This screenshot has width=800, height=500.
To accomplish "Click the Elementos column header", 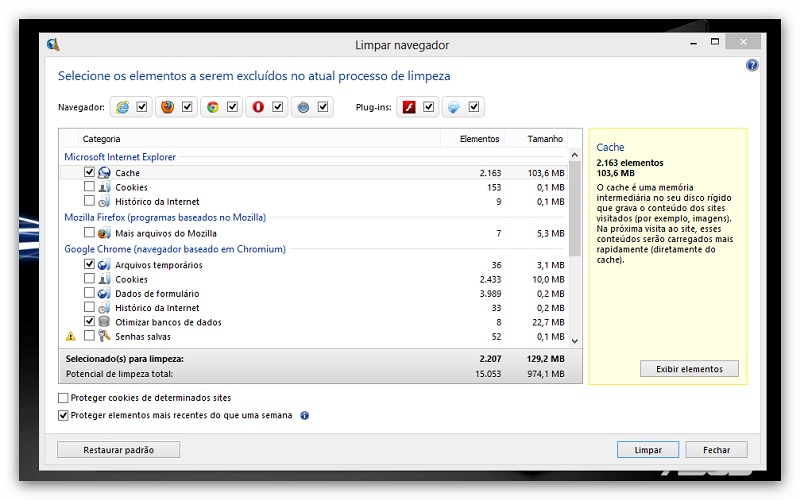I will [x=479, y=139].
